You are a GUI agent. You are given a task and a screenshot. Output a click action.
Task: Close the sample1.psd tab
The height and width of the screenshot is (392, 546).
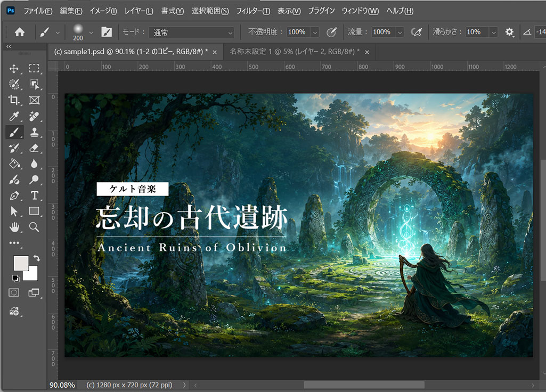point(215,52)
